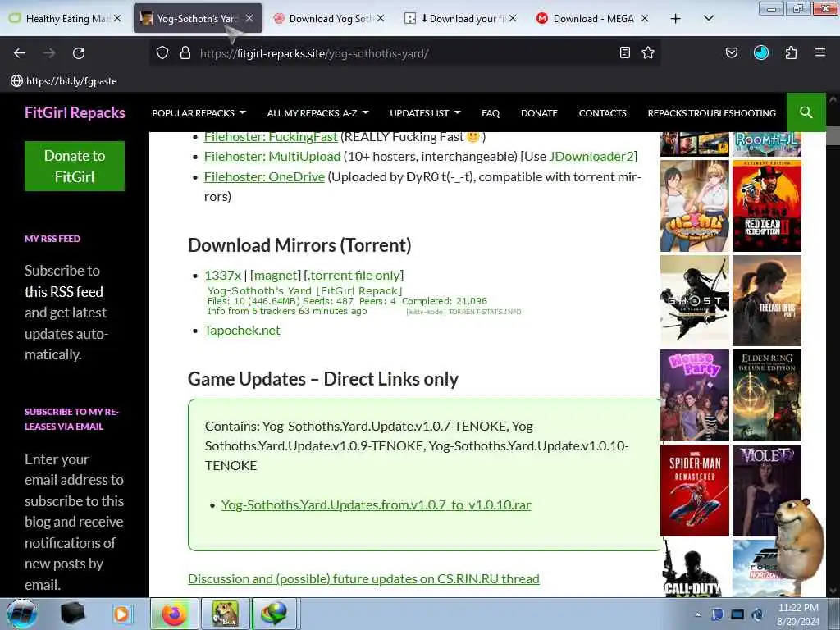
Task: Open the black box taskbar icon
Action: pos(72,614)
